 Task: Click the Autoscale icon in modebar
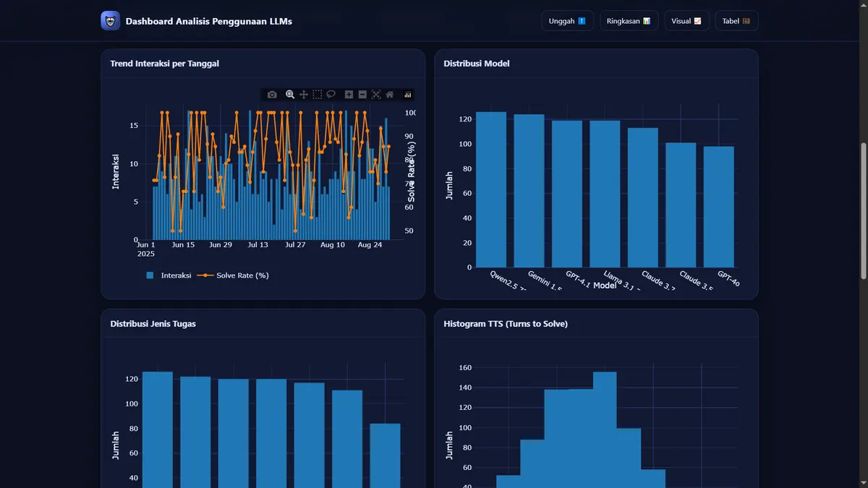click(376, 95)
